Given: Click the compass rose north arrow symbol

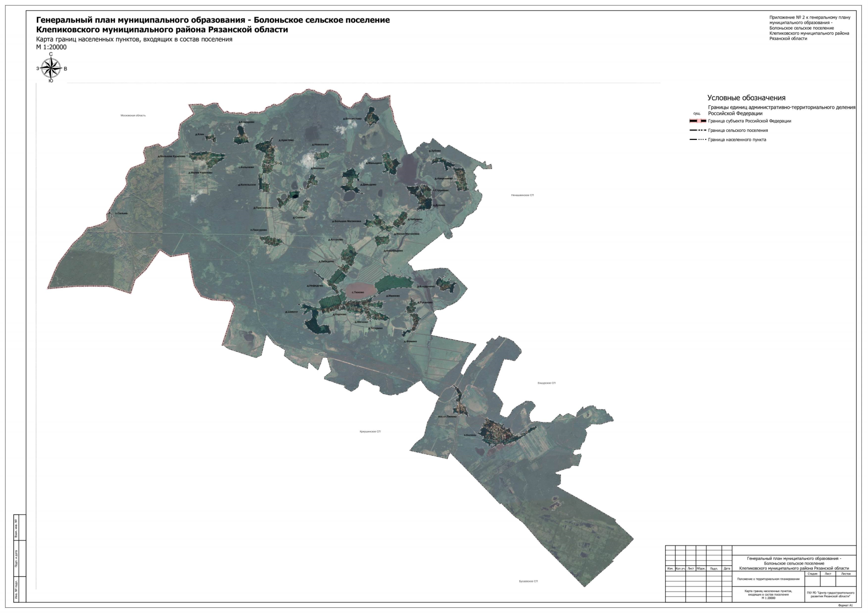Looking at the screenshot, I should coord(51,68).
